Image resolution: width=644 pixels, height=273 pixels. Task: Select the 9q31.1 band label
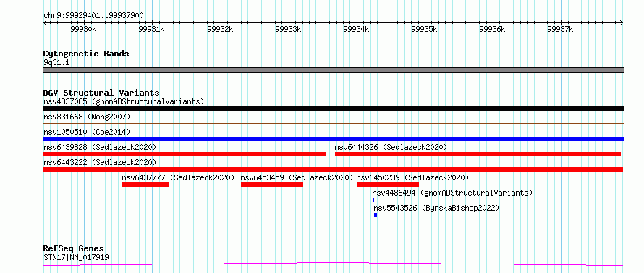(x=56, y=63)
